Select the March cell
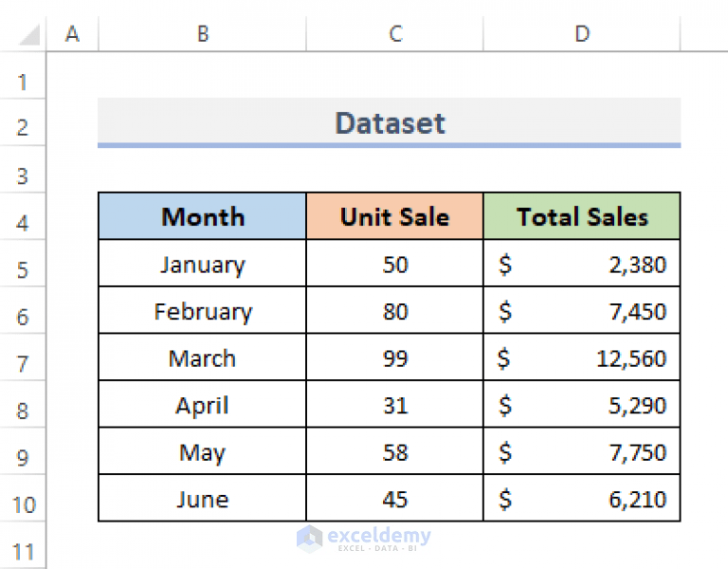The height and width of the screenshot is (569, 728). coord(202,358)
